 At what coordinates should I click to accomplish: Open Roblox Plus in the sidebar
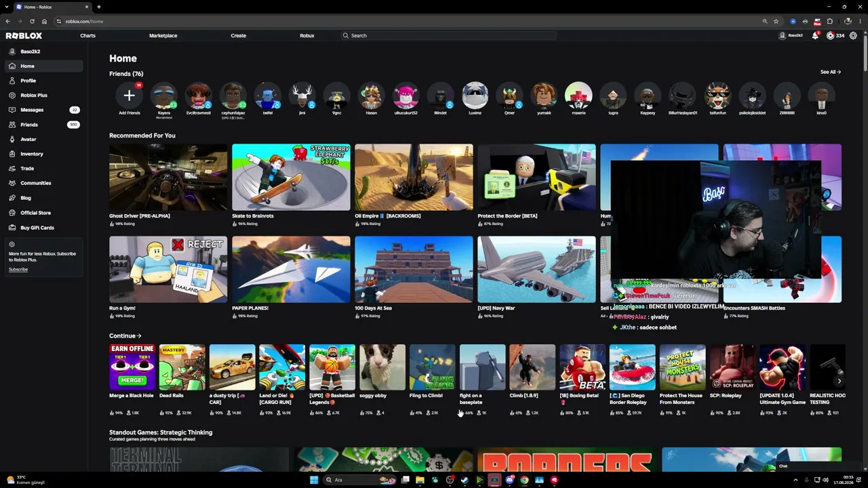tap(43, 96)
